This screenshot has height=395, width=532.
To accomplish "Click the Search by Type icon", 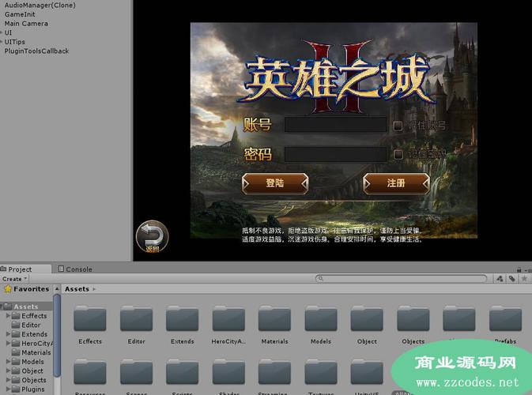I will 500,279.
